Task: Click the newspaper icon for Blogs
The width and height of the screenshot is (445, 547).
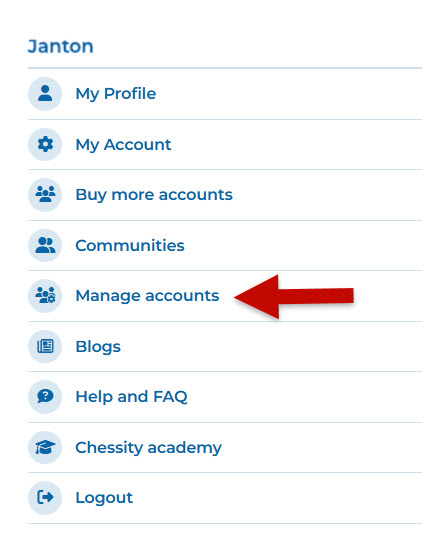Action: (x=45, y=346)
